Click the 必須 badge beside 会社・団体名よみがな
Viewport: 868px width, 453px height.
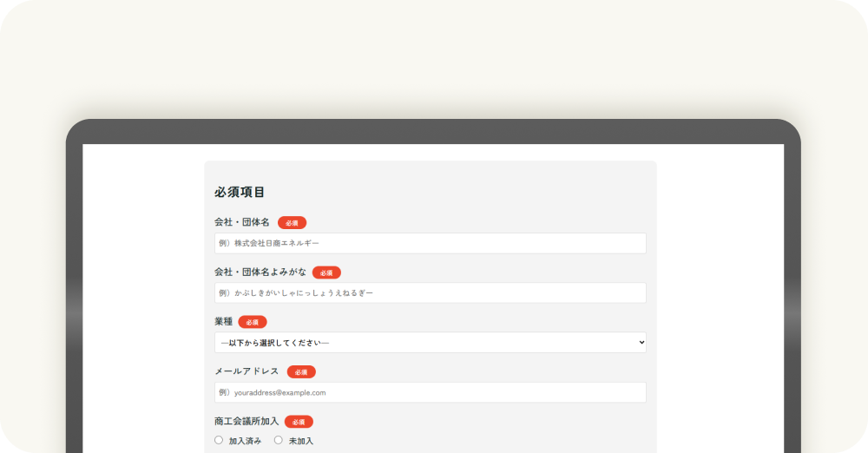(x=326, y=272)
